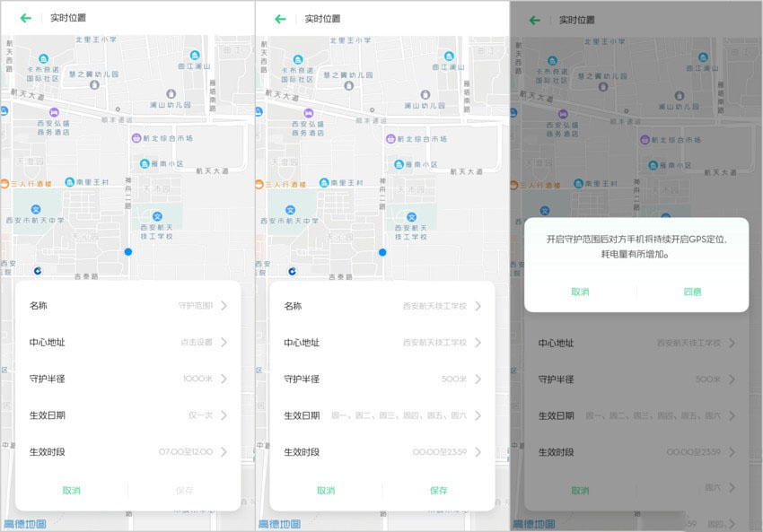The image size is (763, 532).
Task: Click the blue location dot on the left map
Action: pos(128,252)
